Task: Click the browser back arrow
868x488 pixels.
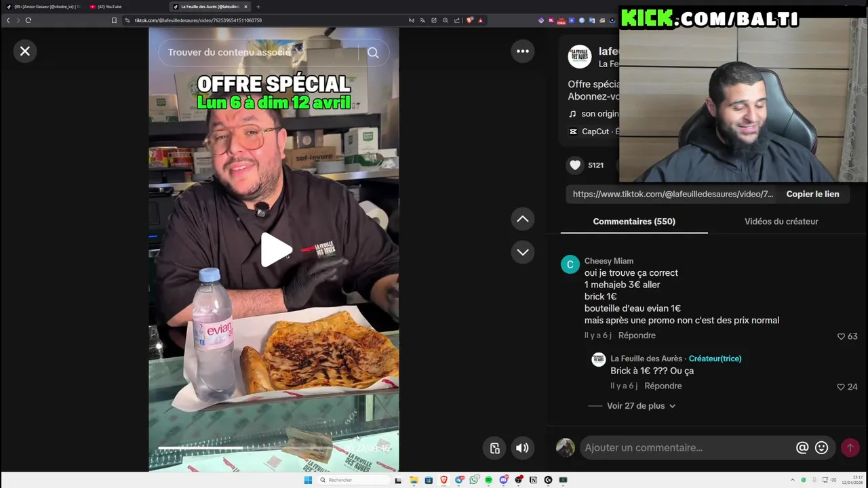Action: click(8, 20)
